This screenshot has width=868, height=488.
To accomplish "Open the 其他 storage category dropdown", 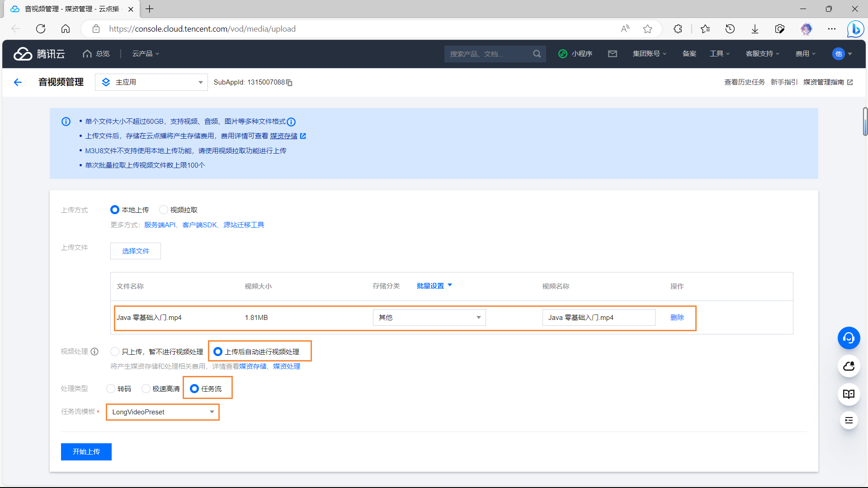I will [x=429, y=318].
